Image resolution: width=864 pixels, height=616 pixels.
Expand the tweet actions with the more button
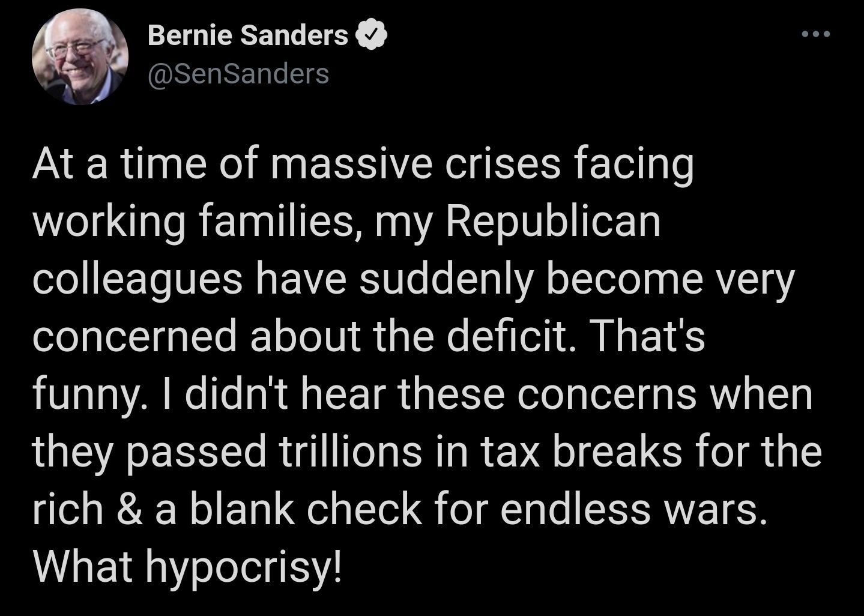815,34
